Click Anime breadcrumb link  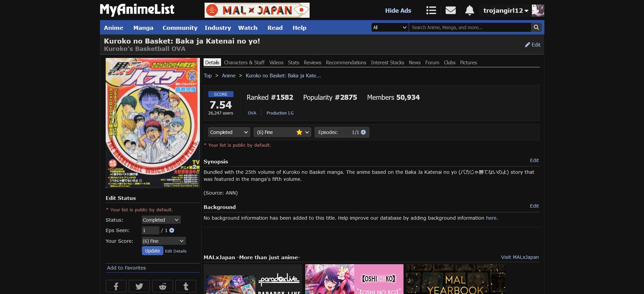coord(229,76)
